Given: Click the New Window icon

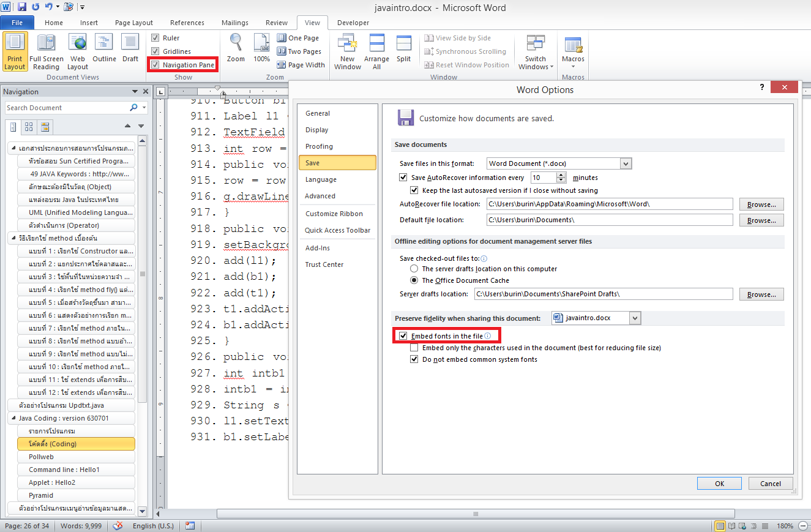Looking at the screenshot, I should coord(347,51).
